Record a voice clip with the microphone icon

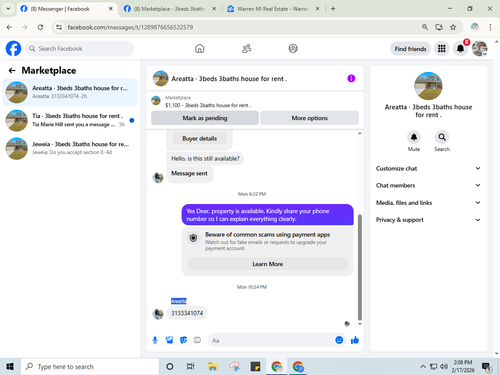coord(155,340)
